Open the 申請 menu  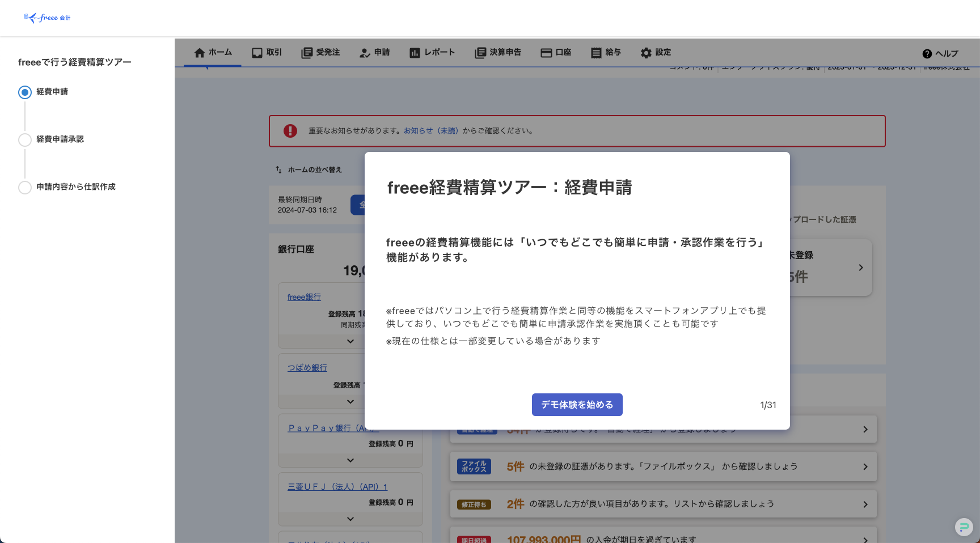pos(375,53)
